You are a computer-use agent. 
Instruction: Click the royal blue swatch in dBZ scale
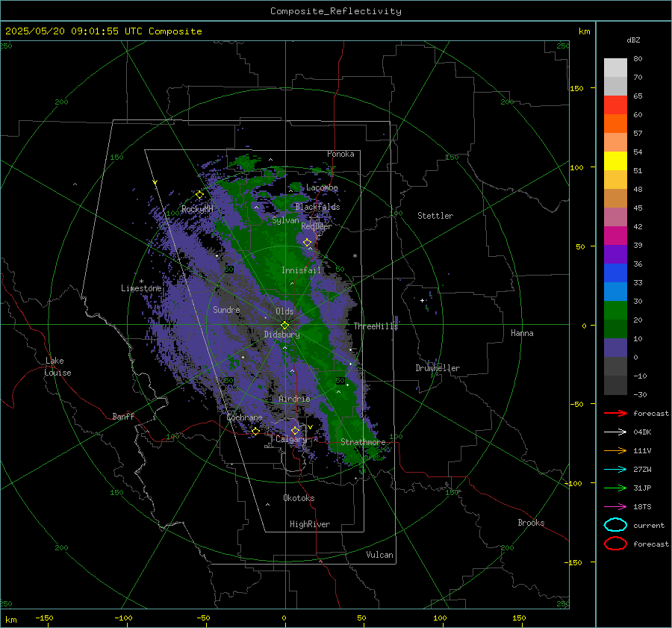point(615,273)
